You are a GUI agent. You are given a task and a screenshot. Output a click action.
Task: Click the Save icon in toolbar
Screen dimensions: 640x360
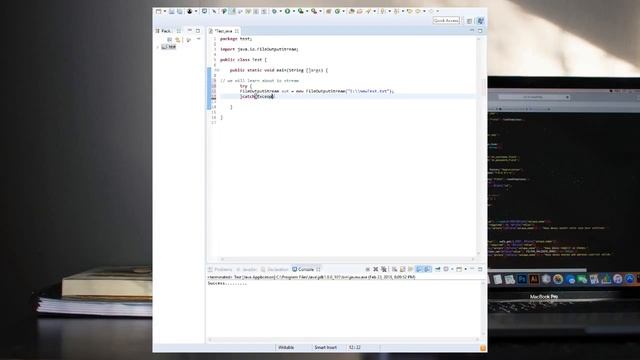click(171, 11)
